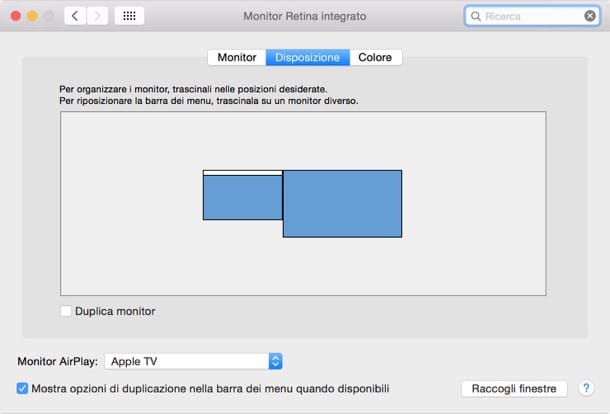
Task: Show all preferences with the grid icon
Action: pyautogui.click(x=129, y=16)
